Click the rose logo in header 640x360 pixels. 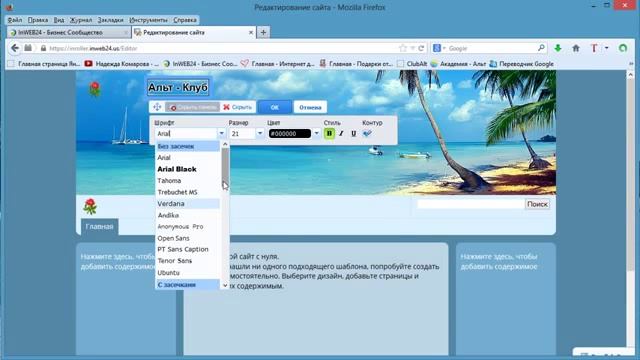click(95, 89)
